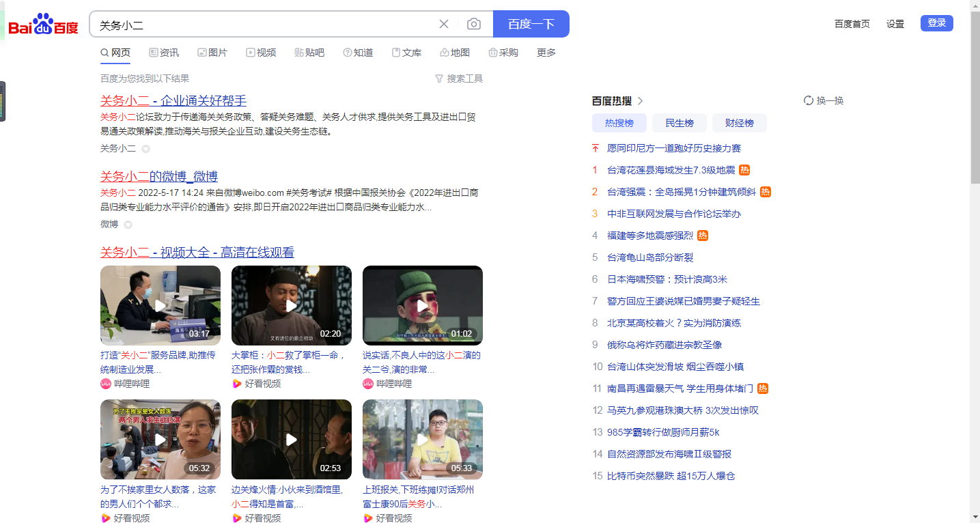Play the 03:17 customs officer video
This screenshot has width=980, height=523.
(160, 305)
